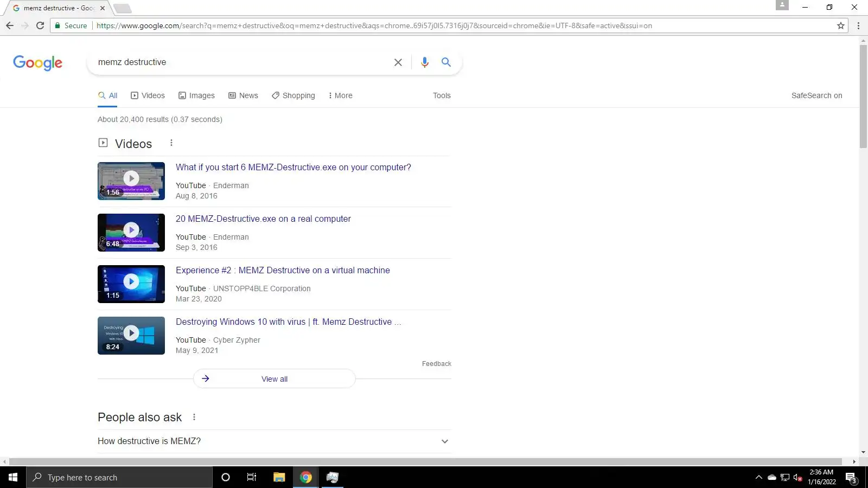The width and height of the screenshot is (868, 488).
Task: Open options menu beside People also ask
Action: click(194, 417)
